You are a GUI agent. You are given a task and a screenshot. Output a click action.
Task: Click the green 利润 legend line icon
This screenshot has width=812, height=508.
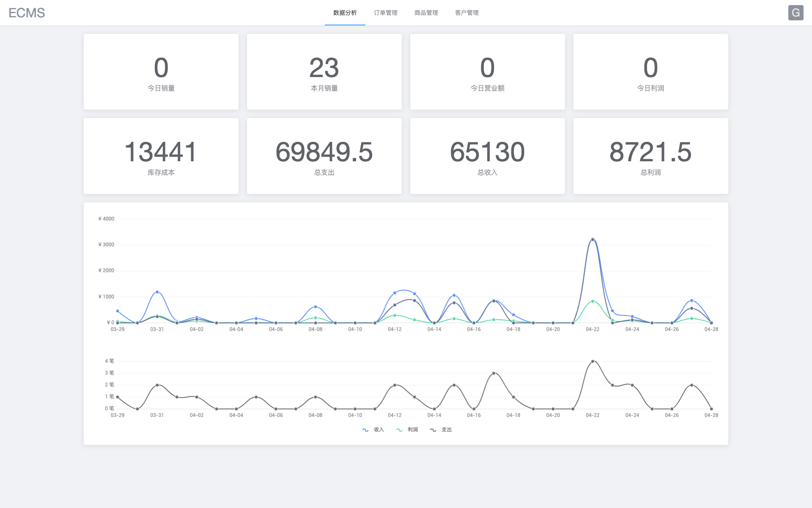click(x=399, y=430)
